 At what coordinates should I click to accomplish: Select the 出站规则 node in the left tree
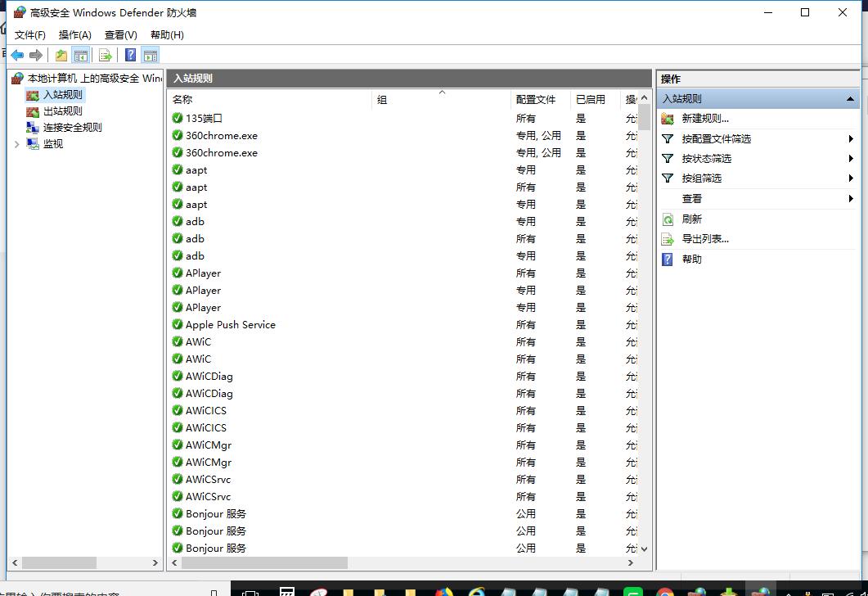coord(62,111)
